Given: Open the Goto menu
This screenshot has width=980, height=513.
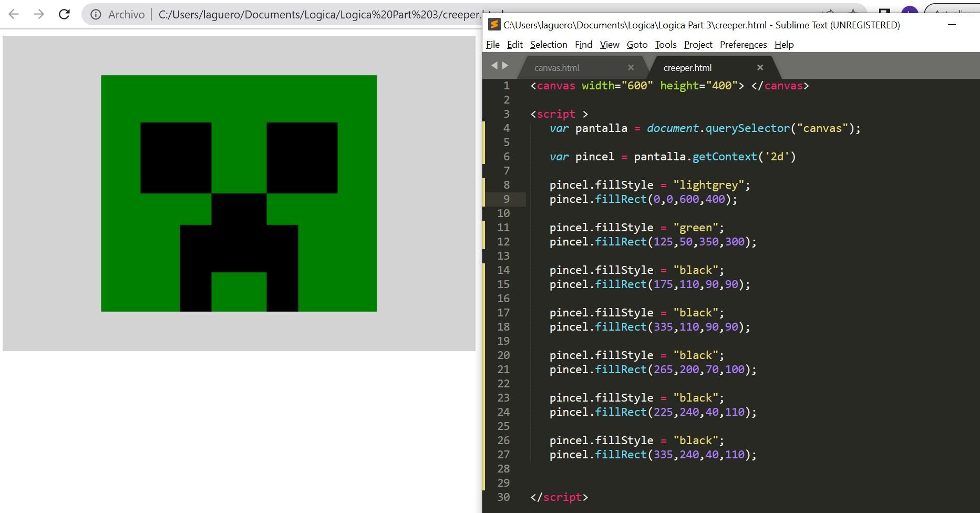Looking at the screenshot, I should (x=637, y=45).
